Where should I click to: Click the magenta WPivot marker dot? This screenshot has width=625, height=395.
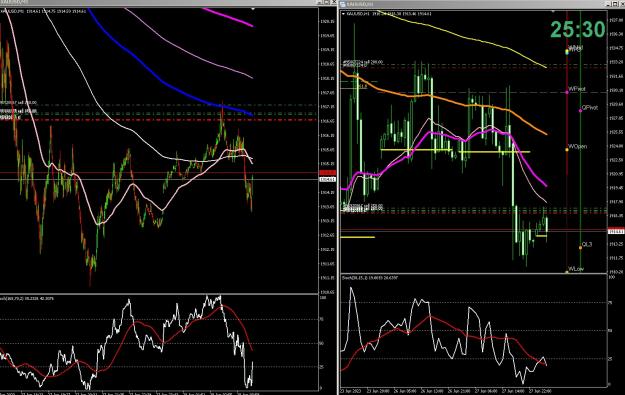(567, 92)
